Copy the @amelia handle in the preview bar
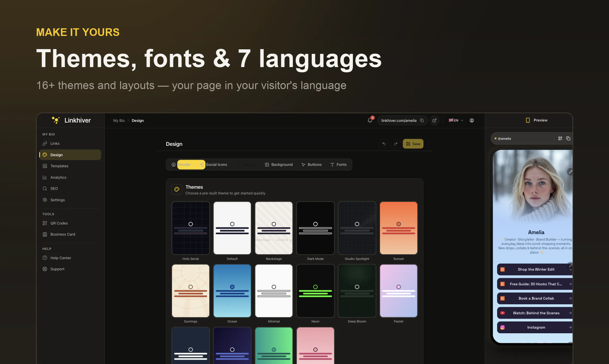The width and height of the screenshot is (609, 364). pos(568,139)
